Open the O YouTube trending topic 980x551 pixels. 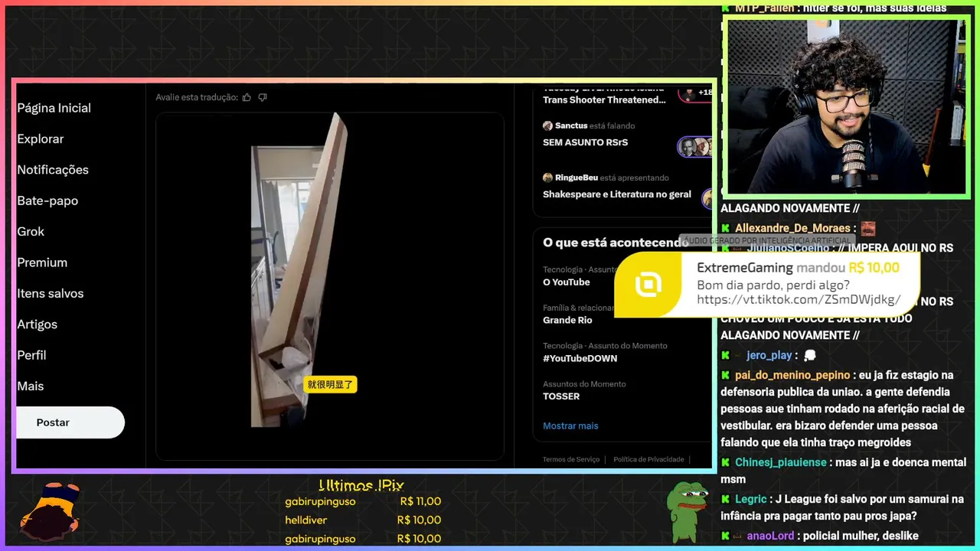[567, 282]
